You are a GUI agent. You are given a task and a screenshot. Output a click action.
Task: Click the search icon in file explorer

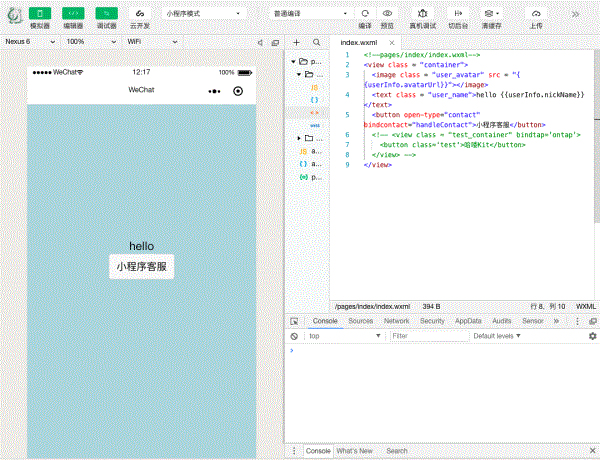(317, 43)
